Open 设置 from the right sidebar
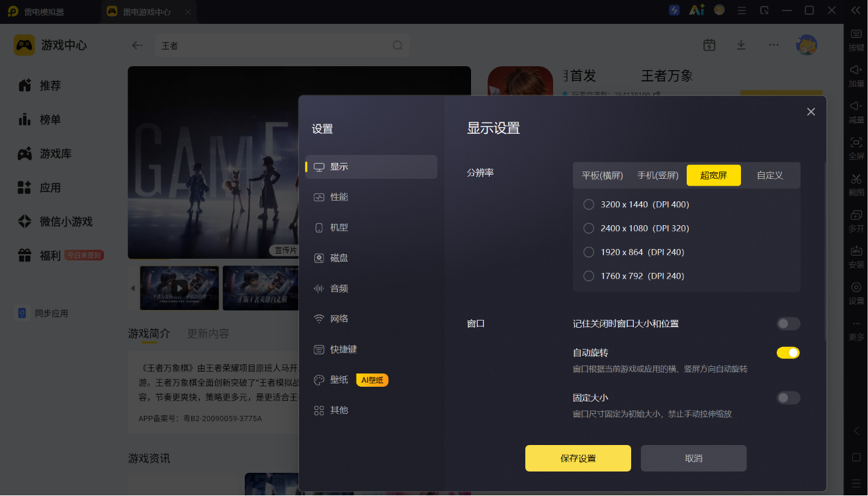 pyautogui.click(x=856, y=293)
